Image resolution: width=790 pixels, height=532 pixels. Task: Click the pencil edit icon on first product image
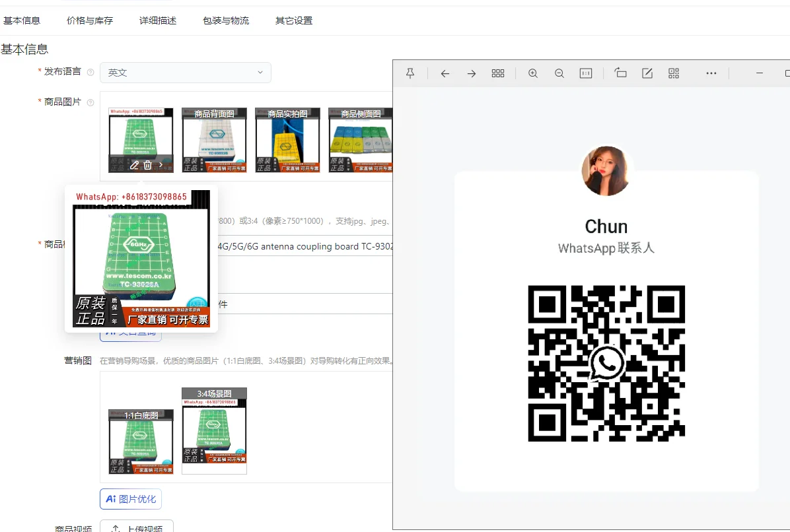[x=134, y=165]
